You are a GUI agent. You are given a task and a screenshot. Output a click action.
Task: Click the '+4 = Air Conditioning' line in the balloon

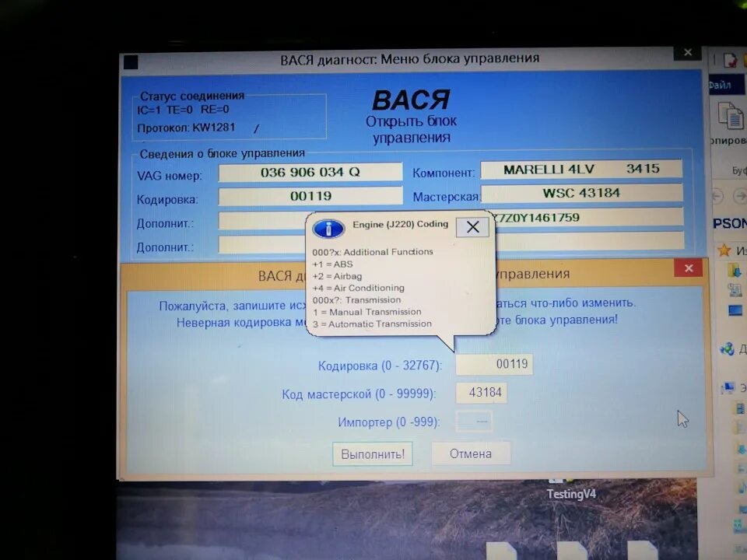pos(358,288)
